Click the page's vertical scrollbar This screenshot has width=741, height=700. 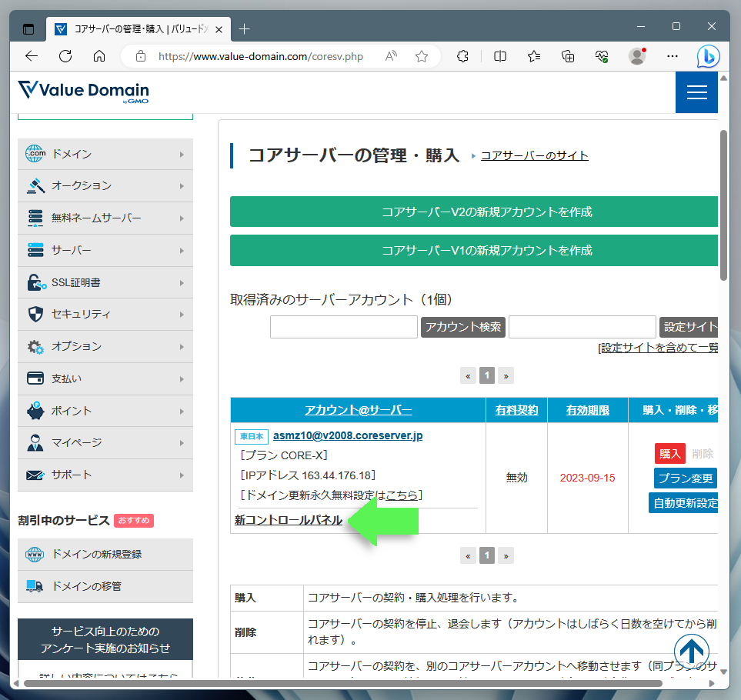[x=723, y=205]
